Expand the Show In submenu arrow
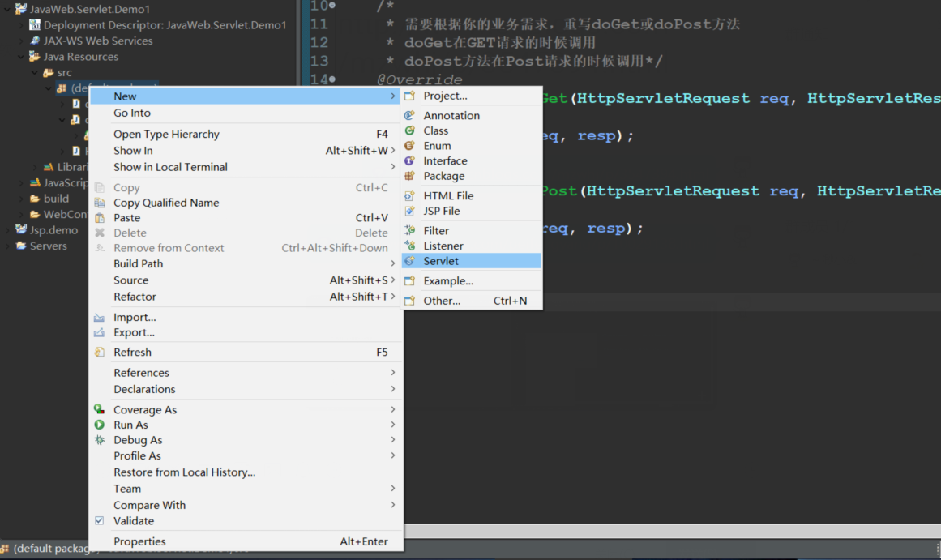941x560 pixels. point(393,151)
